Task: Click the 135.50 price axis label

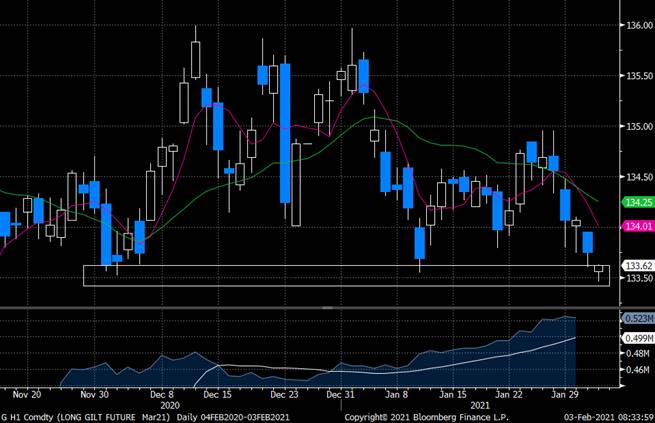Action: click(640, 76)
